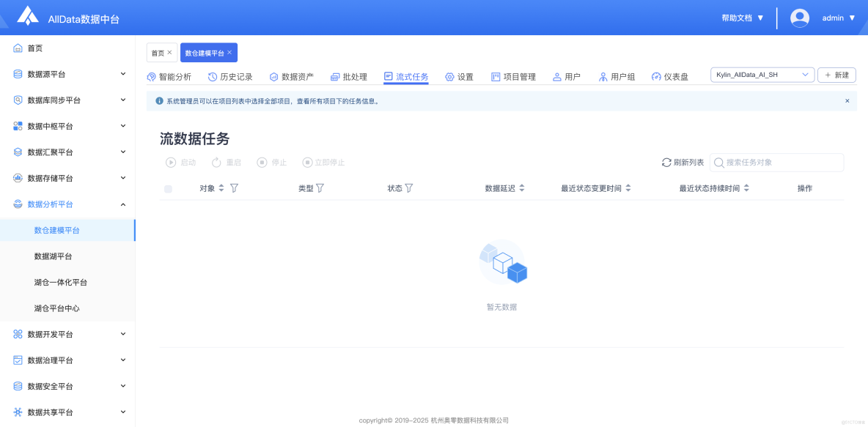868x427 pixels.
Task: Click the user avatar icon
Action: click(x=799, y=18)
